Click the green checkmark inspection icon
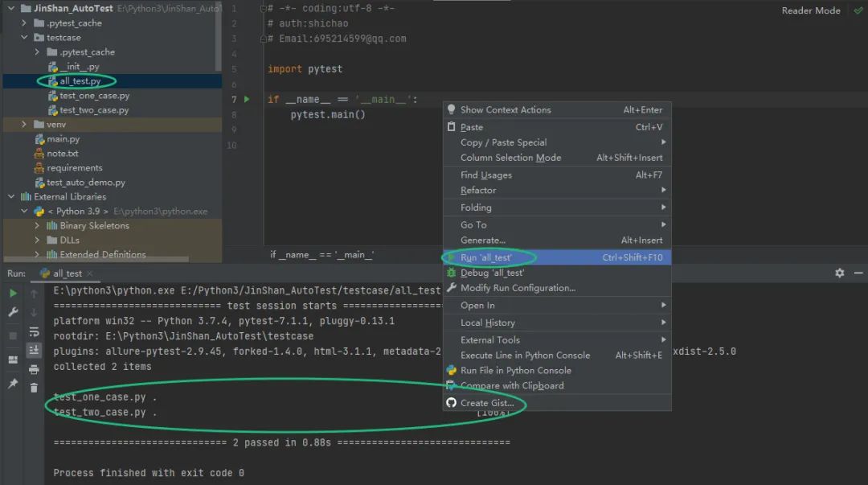The height and width of the screenshot is (485, 868). pyautogui.click(x=858, y=10)
